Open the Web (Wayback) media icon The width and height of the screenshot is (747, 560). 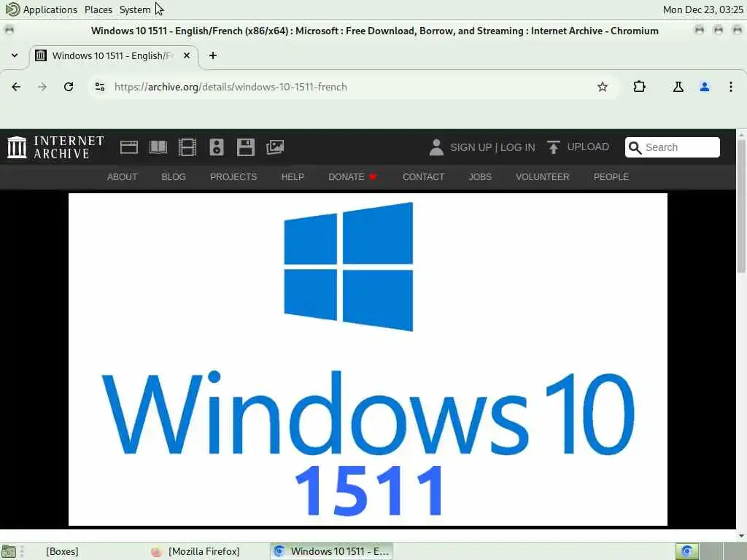point(128,147)
